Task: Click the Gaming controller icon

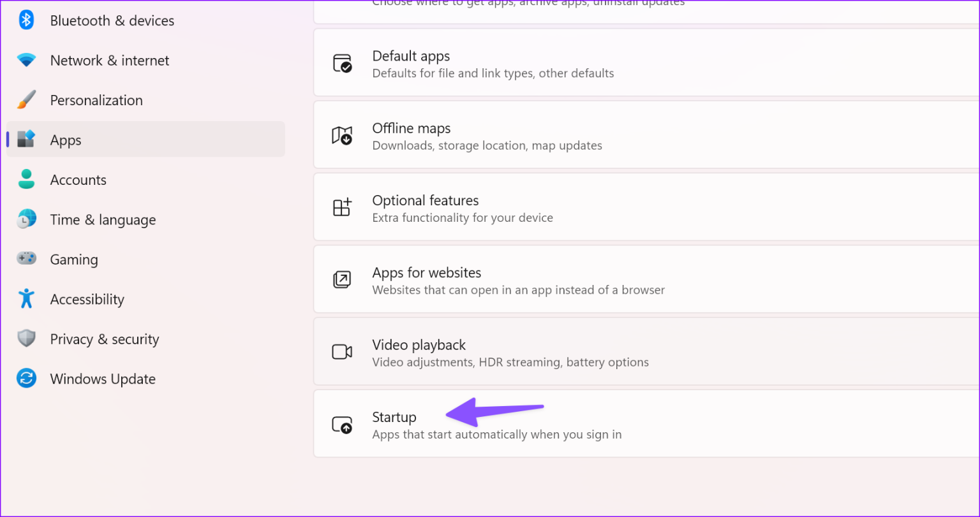Action: pos(26,259)
